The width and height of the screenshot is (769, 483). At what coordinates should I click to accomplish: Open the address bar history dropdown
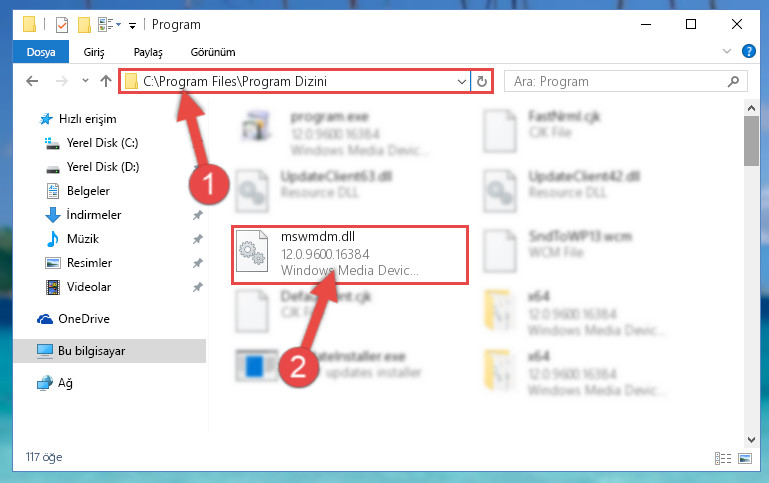(461, 81)
